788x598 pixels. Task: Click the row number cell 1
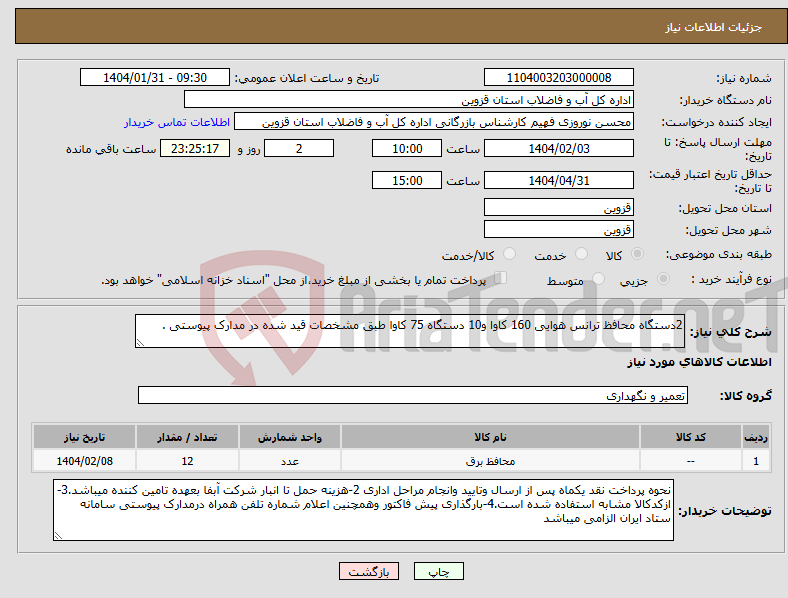pos(756,461)
